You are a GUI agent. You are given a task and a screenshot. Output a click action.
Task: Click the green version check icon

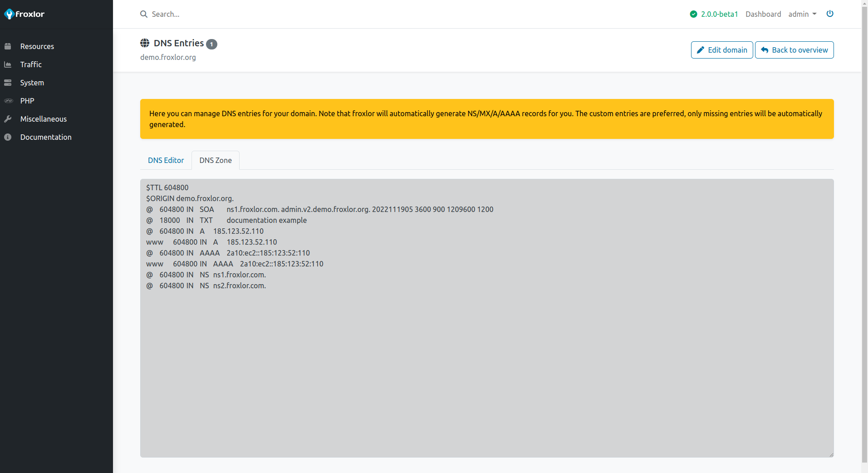pyautogui.click(x=693, y=14)
